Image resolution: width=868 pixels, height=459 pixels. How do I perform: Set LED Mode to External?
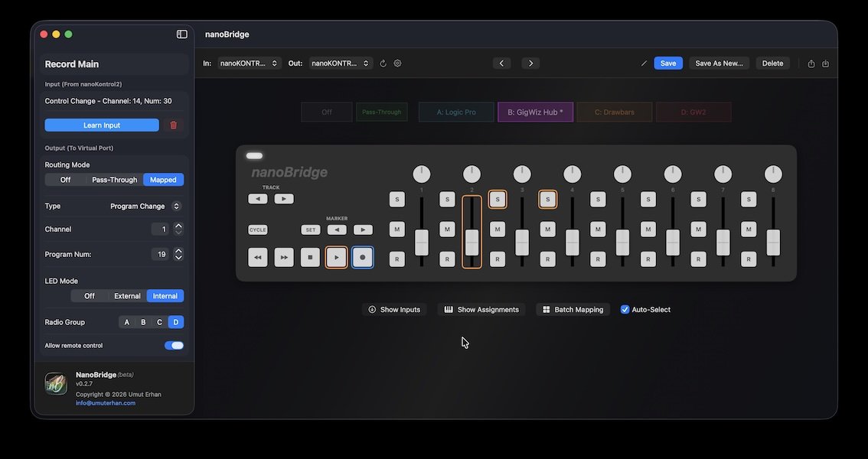tap(127, 296)
